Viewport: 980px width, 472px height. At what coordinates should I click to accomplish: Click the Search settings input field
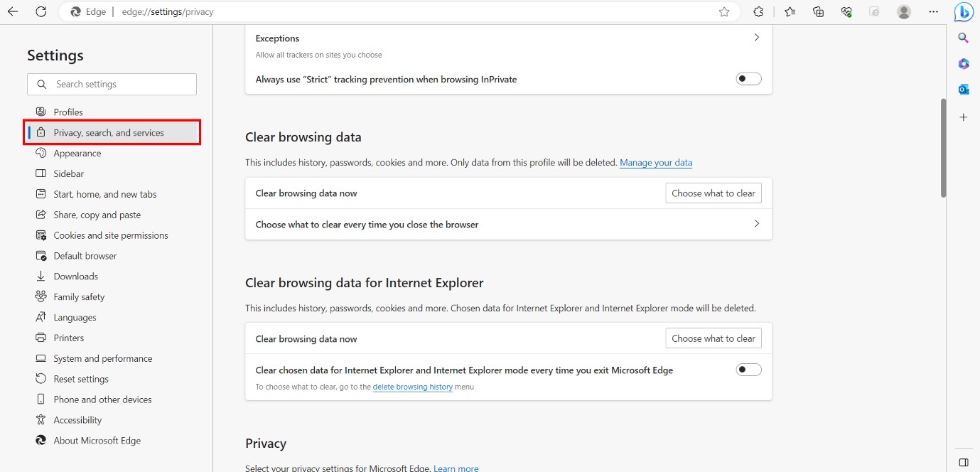click(112, 84)
